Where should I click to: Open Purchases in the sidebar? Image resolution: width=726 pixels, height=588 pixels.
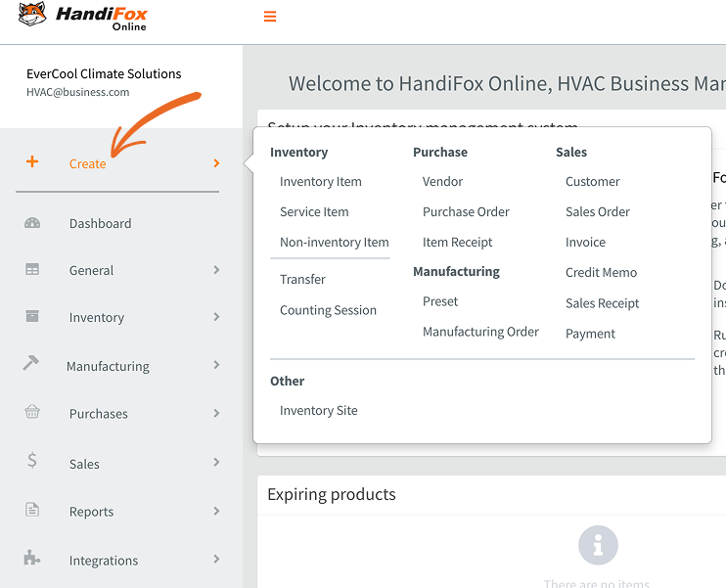tap(99, 414)
